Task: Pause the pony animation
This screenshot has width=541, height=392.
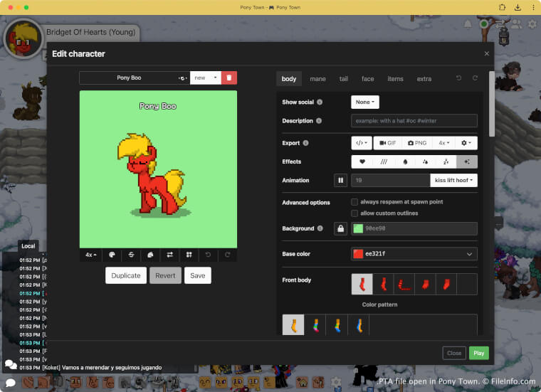Action: [x=341, y=181]
